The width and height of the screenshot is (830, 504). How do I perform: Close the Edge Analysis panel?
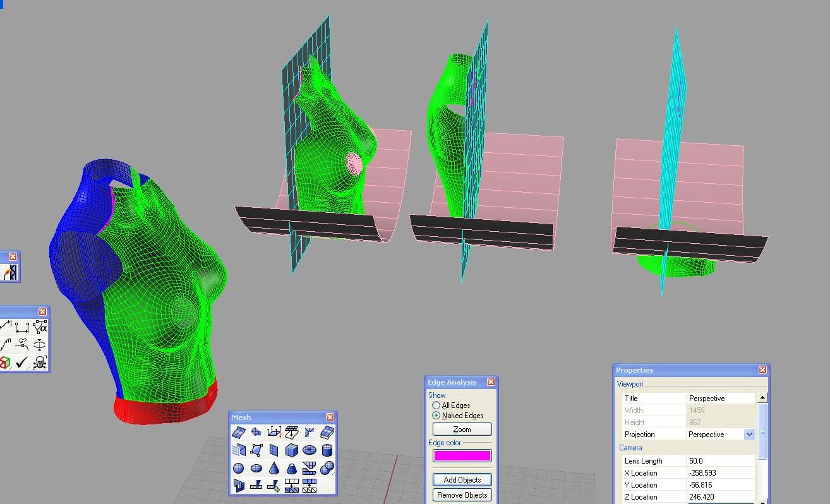(491, 382)
